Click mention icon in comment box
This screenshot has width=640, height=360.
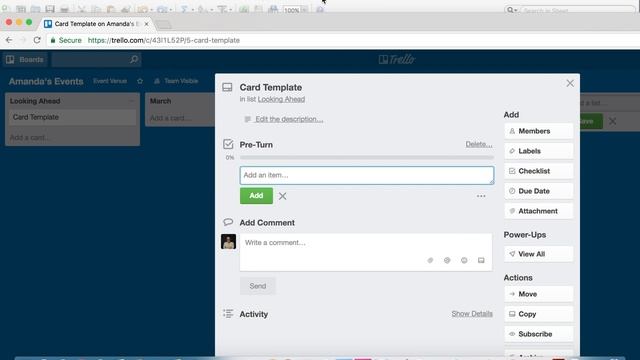point(447,260)
